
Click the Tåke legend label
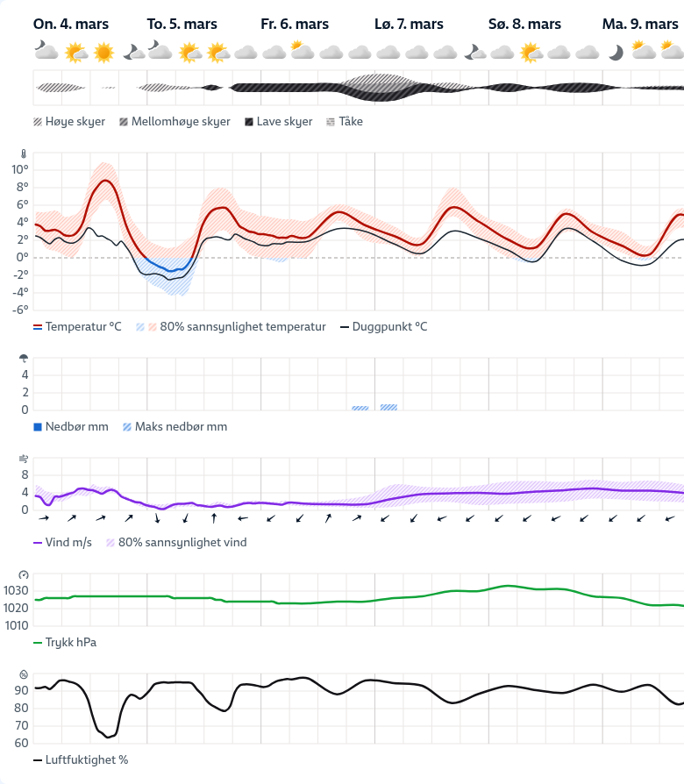(x=351, y=122)
